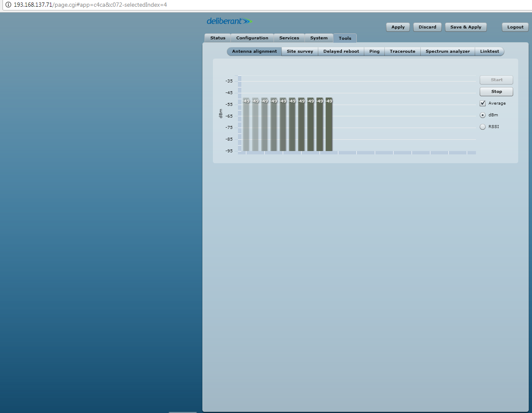
Task: Switch to the Ping tool
Action: pyautogui.click(x=374, y=51)
